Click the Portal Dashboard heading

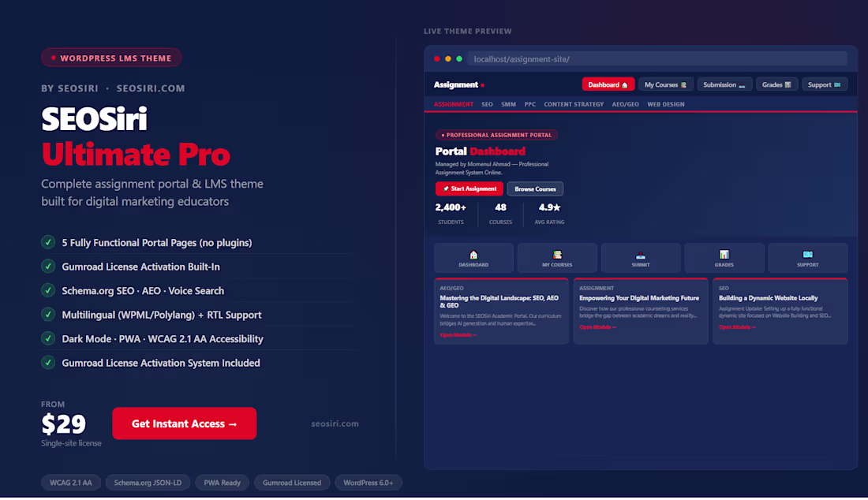pos(481,151)
